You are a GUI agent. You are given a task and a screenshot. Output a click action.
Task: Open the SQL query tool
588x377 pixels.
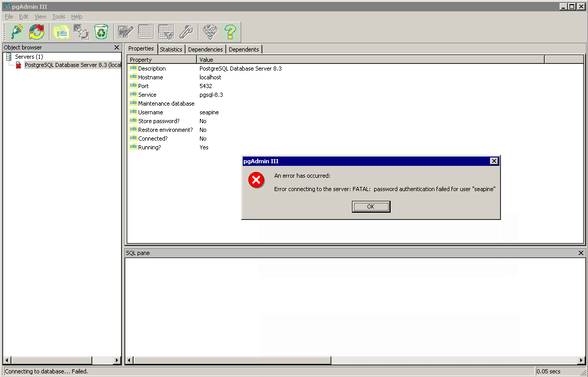(x=126, y=32)
